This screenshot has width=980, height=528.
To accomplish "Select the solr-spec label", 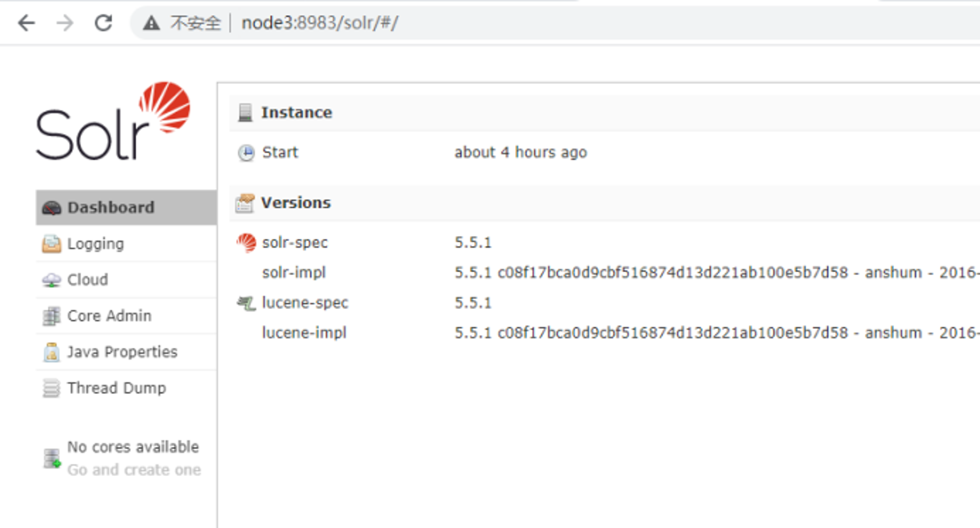I will click(295, 243).
